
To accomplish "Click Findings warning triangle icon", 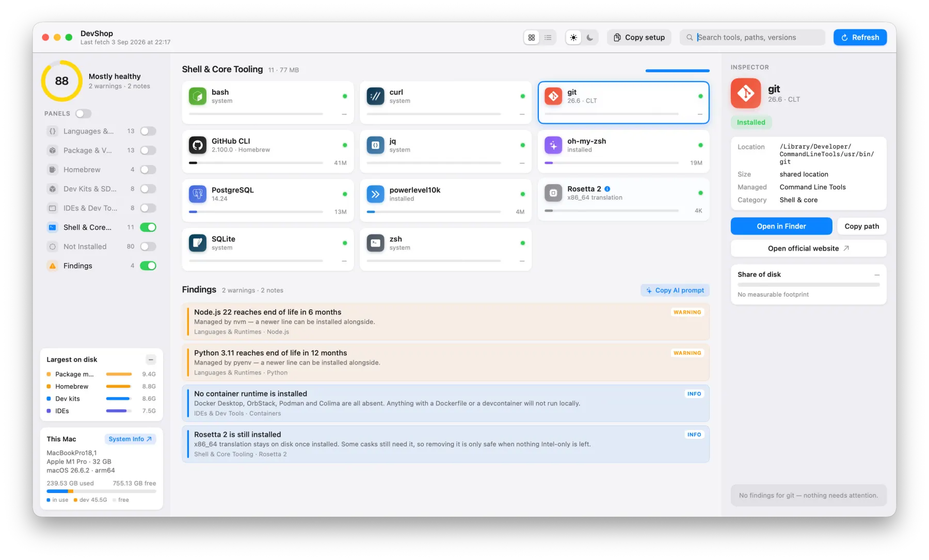I will 53,266.
